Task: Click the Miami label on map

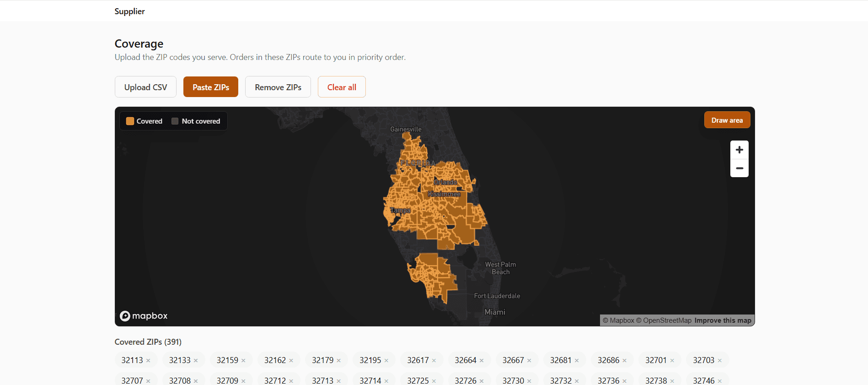Action: pos(495,312)
